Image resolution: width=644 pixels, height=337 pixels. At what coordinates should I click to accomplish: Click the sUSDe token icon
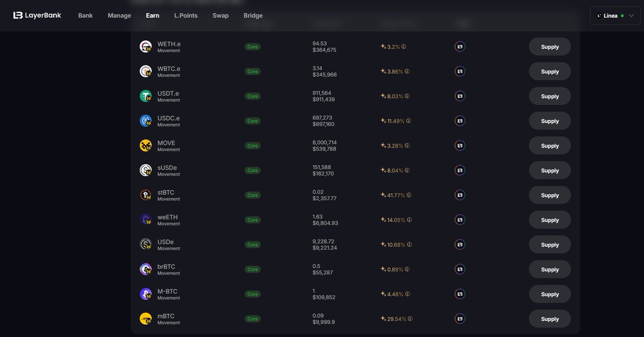pyautogui.click(x=145, y=170)
